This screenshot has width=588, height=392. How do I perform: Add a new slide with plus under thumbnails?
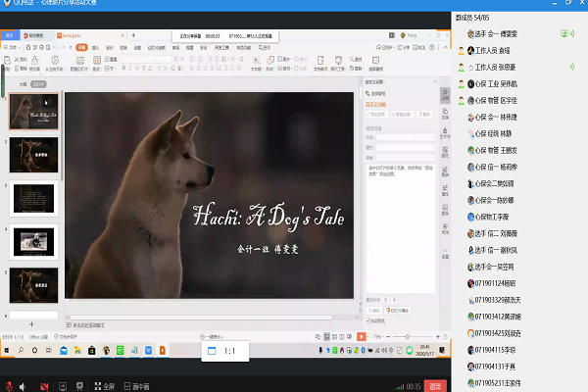[x=32, y=324]
